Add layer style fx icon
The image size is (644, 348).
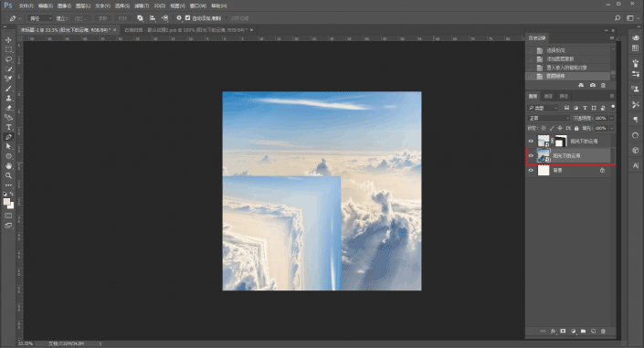553,331
